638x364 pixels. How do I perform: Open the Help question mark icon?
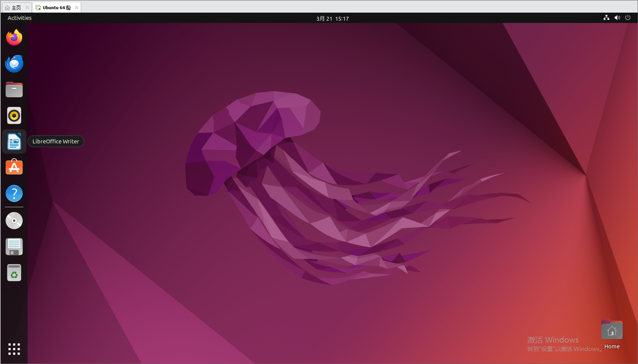click(14, 193)
